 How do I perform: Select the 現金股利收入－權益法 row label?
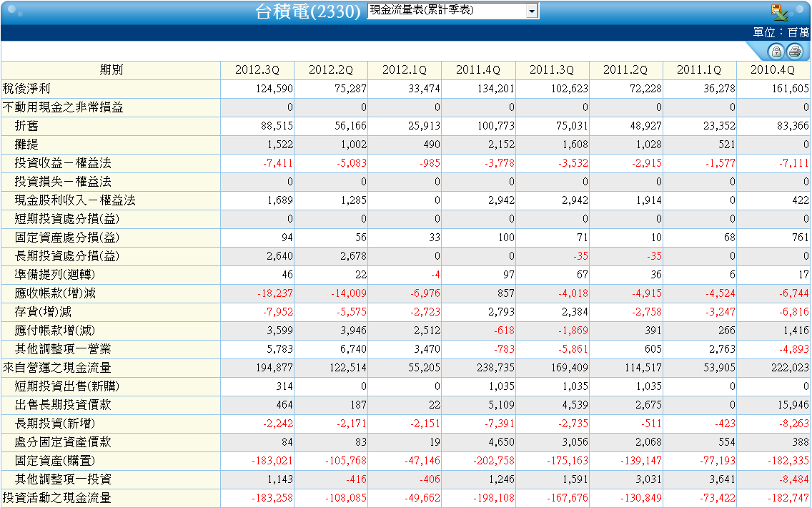[x=75, y=200]
